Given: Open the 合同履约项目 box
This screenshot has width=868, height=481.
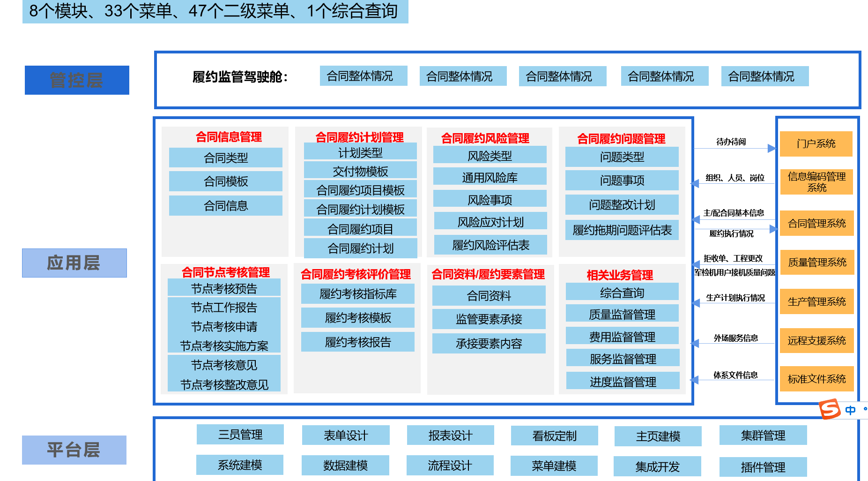Looking at the screenshot, I should click(x=360, y=228).
